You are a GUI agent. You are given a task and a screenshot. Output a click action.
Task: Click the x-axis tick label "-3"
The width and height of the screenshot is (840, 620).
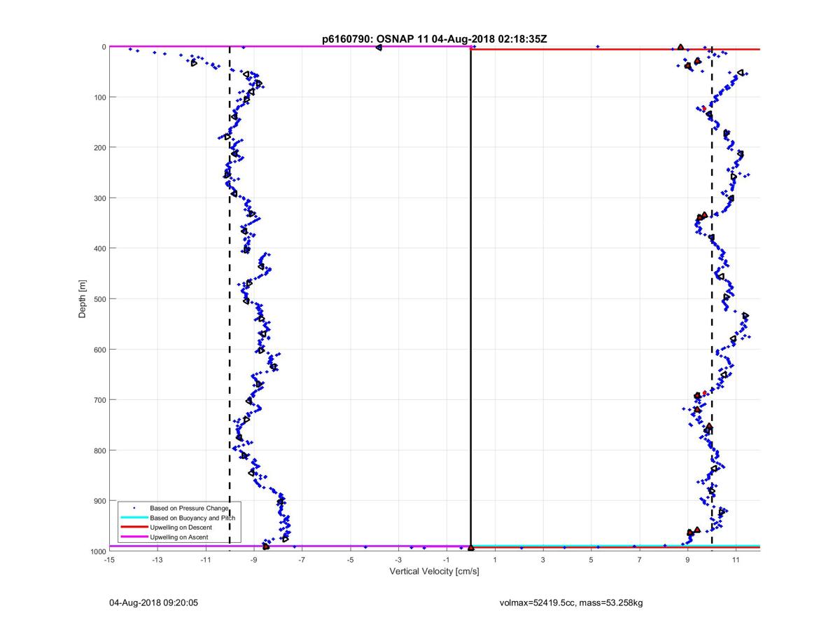398,560
